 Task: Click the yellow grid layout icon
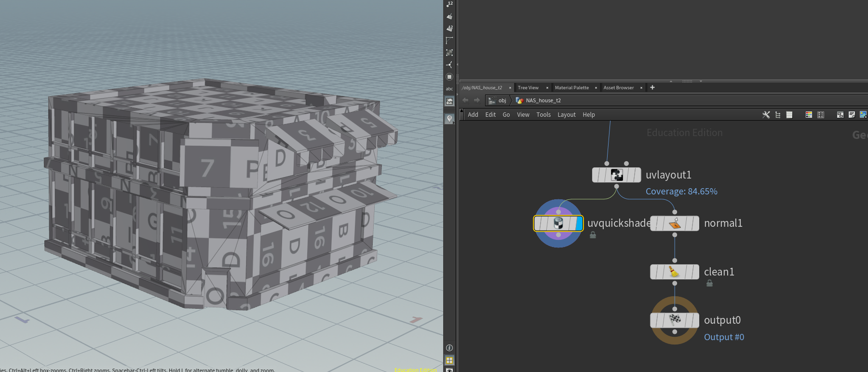(449, 360)
